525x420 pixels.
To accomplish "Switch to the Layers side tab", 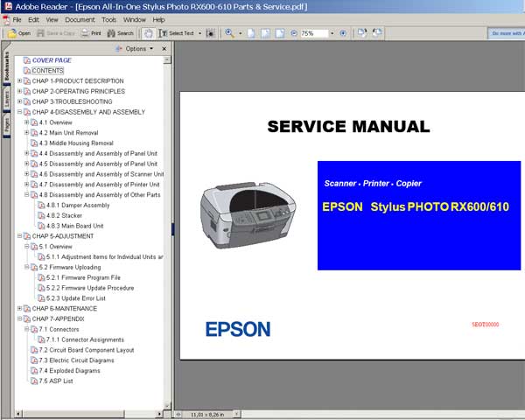I will [x=6, y=100].
